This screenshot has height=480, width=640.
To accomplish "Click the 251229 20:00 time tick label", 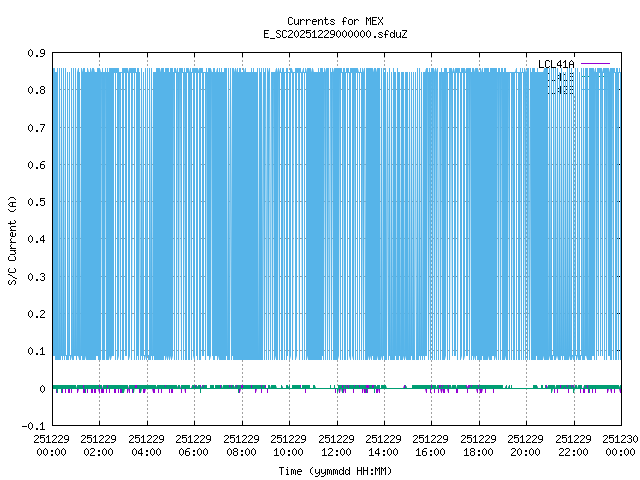I will 526,445.
